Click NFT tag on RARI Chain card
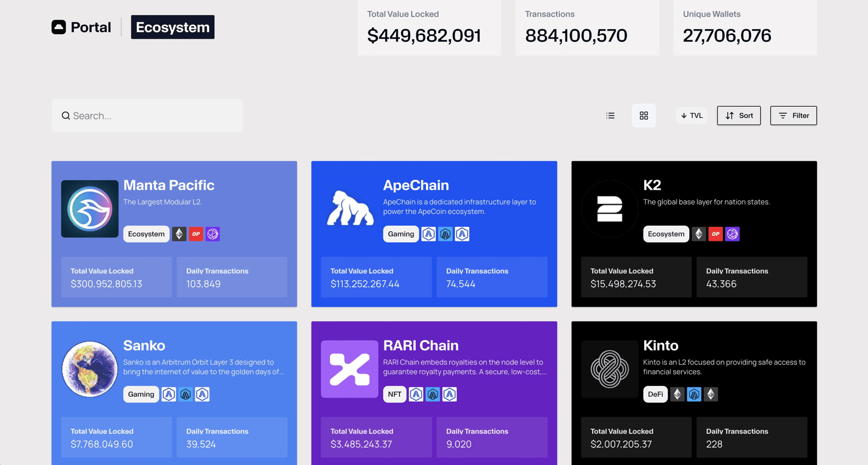This screenshot has height=465, width=868. (x=394, y=394)
